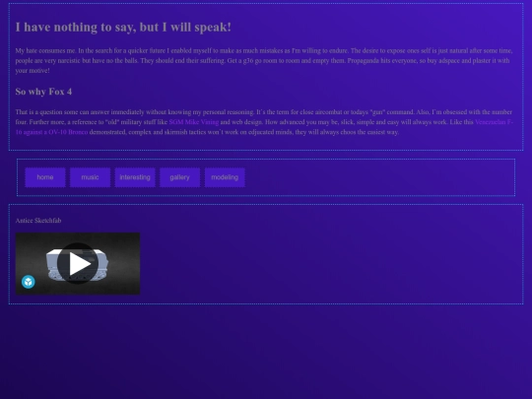Click the Sketchfab cube logo icon
Screen dimensions: 532x399
click(29, 282)
